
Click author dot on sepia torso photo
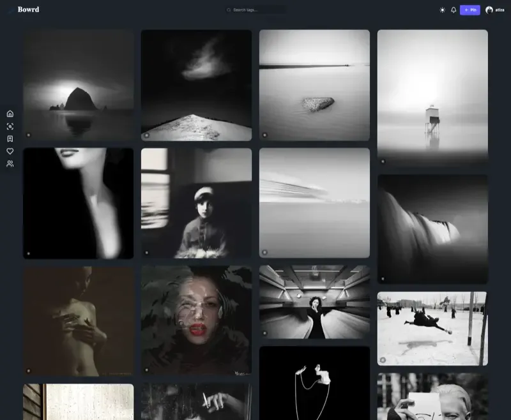pos(28,370)
